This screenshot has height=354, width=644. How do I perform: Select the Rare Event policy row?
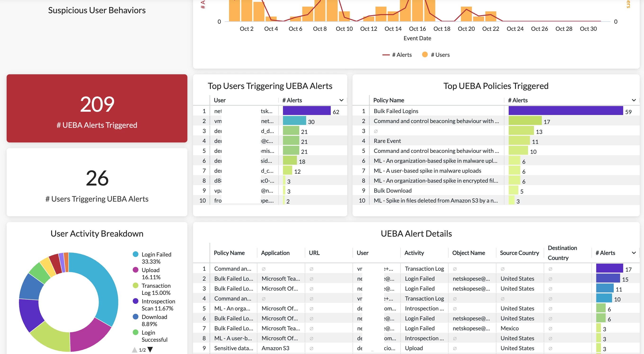[387, 141]
